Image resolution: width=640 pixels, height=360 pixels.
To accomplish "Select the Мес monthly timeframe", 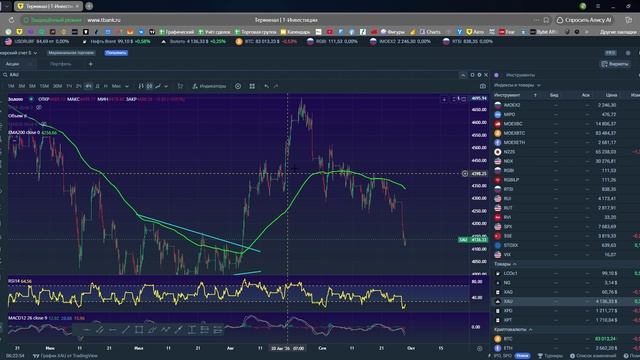I will (x=116, y=86).
